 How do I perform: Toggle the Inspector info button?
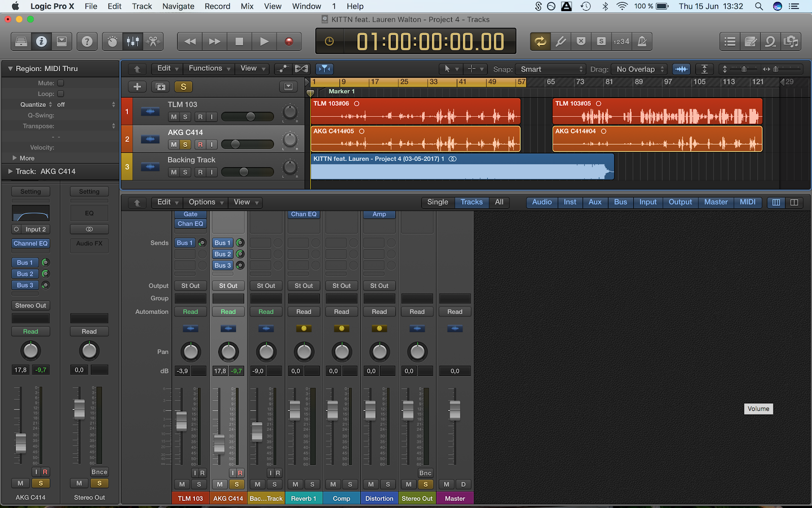[x=42, y=42]
